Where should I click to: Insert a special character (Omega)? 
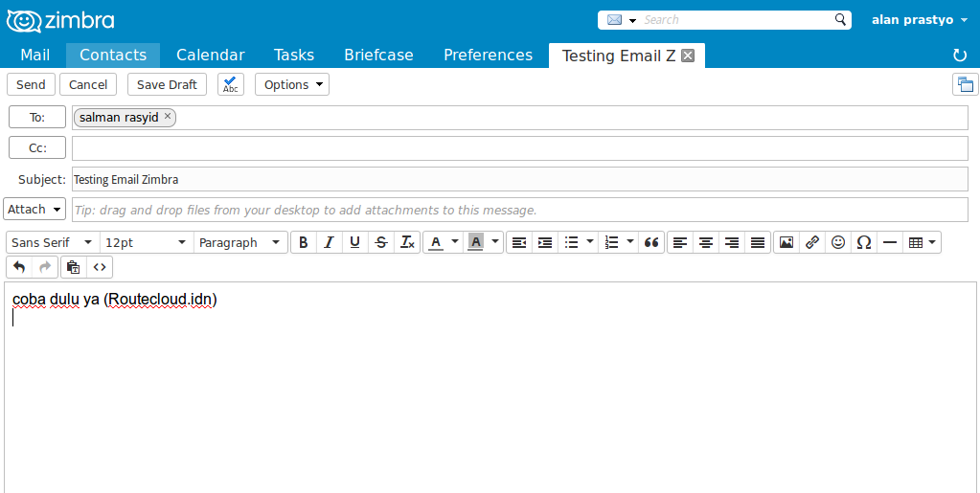coord(864,242)
